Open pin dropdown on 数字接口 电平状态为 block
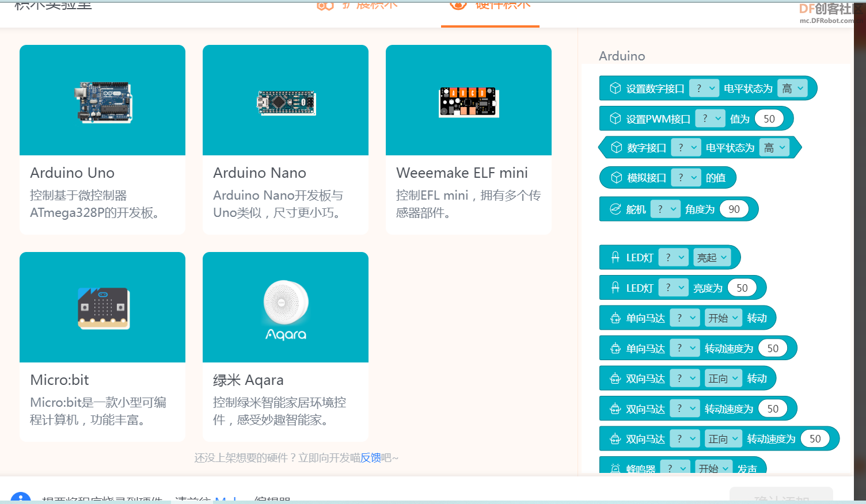Viewport: 866px width, 504px height. coord(686,147)
